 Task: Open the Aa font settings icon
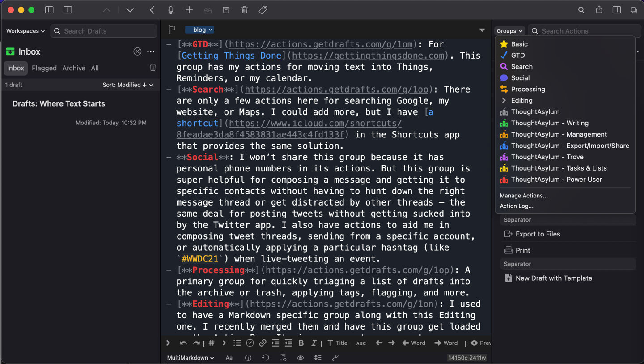pyautogui.click(x=229, y=358)
